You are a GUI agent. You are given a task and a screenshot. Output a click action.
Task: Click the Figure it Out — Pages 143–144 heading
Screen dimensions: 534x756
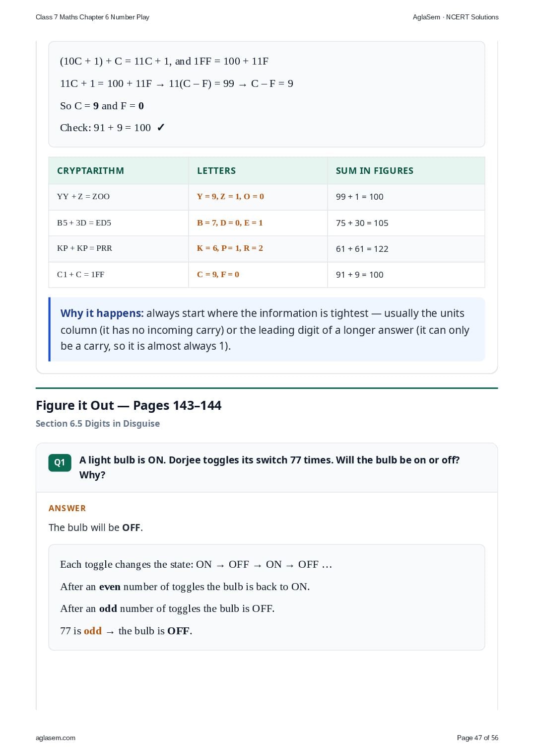pyautogui.click(x=129, y=406)
